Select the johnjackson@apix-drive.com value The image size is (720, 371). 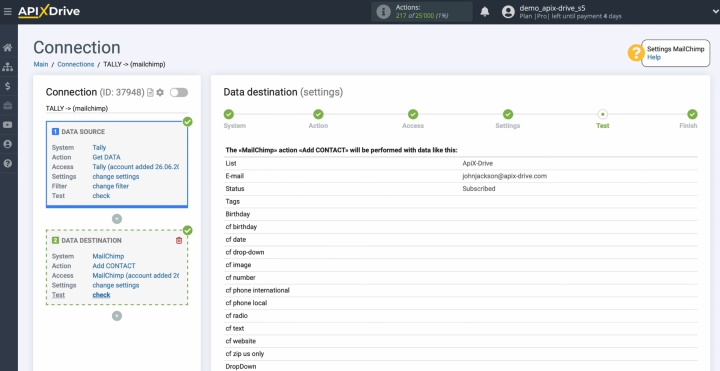[505, 176]
